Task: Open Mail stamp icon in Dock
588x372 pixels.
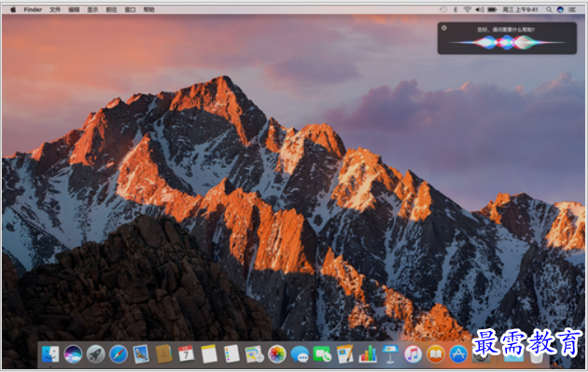Action: coord(141,354)
